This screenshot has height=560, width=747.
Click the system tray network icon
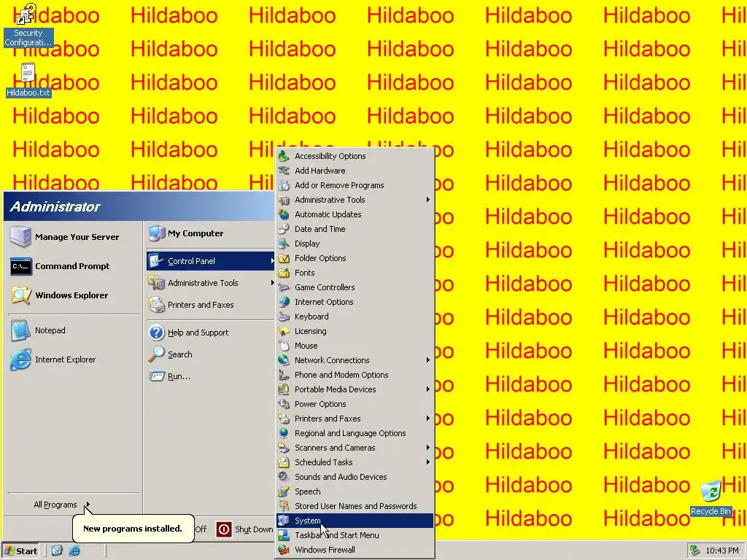(694, 551)
